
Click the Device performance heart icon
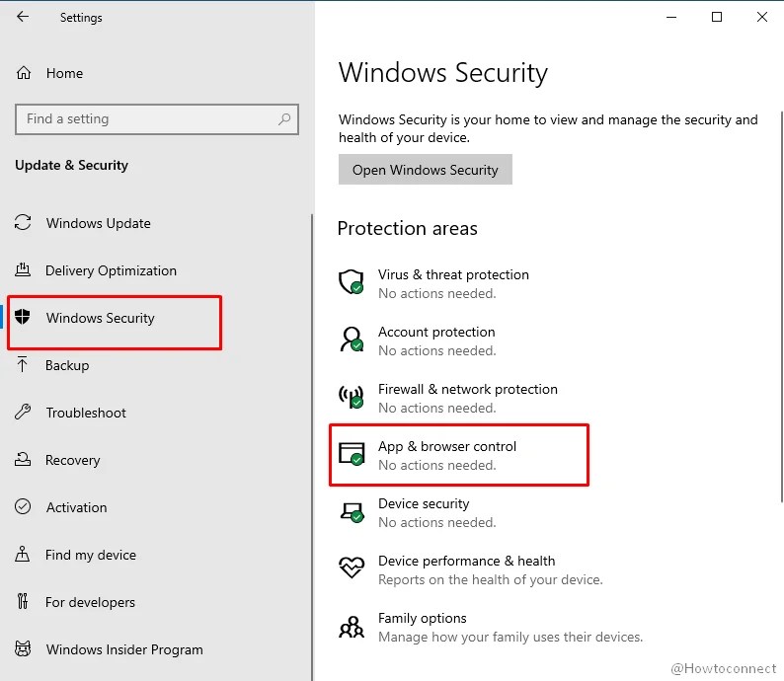[x=352, y=568]
